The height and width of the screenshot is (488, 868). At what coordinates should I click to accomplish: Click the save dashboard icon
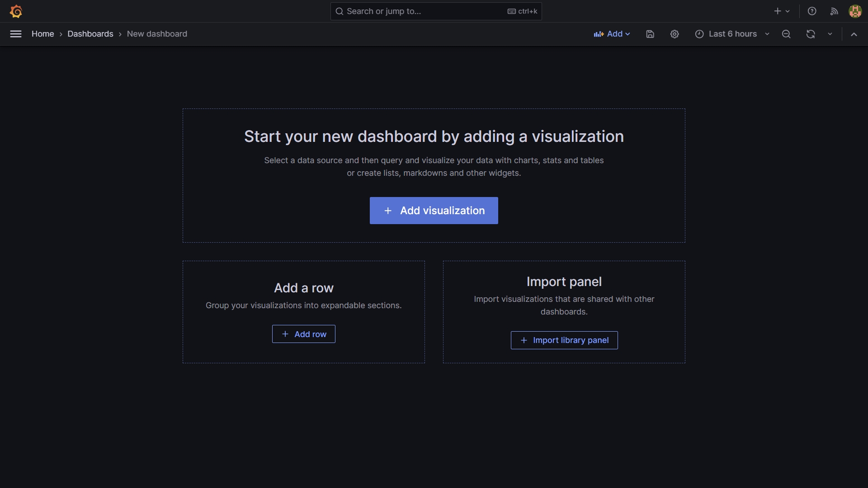650,34
